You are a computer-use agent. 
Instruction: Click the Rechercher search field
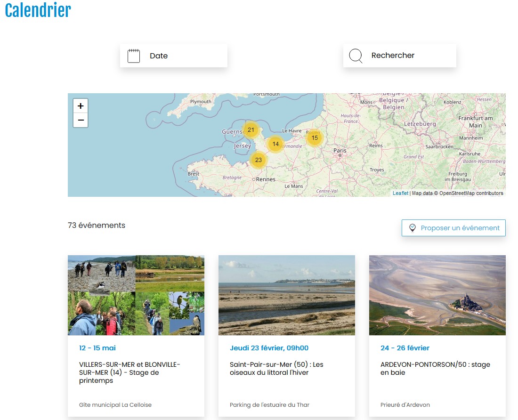(x=400, y=56)
